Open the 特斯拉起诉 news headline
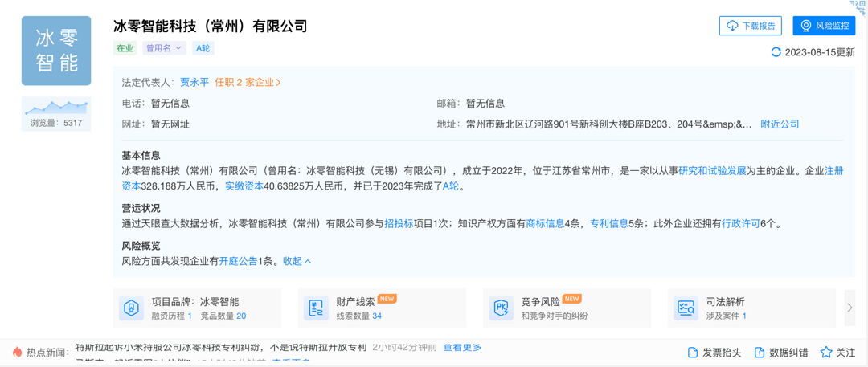 pos(221,348)
